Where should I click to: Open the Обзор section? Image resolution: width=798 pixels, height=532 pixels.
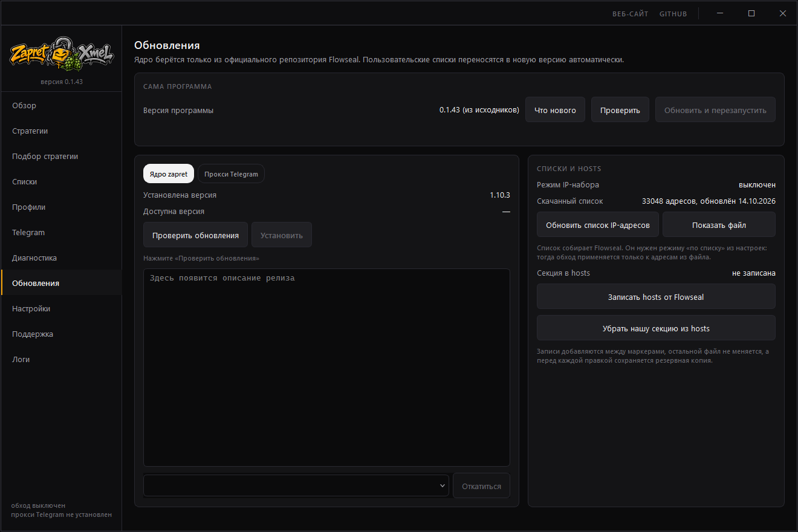click(61, 105)
